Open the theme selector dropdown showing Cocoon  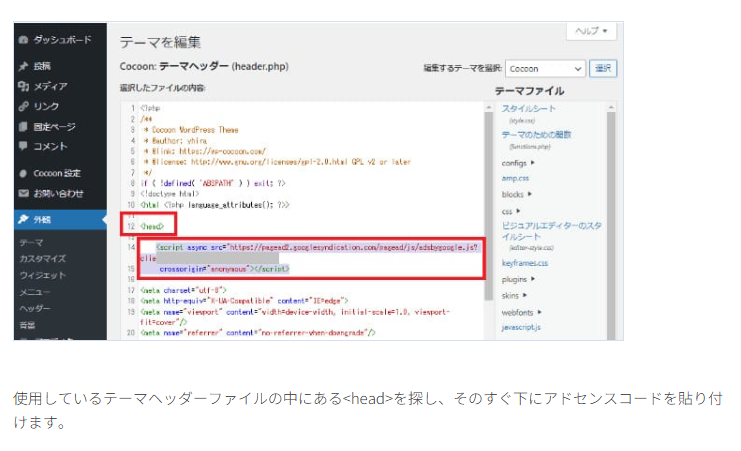point(544,69)
